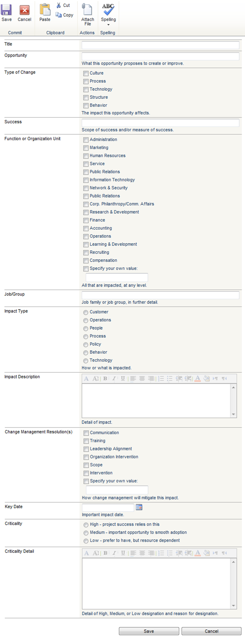Click the Criticality Detail scrollbar up arrow
The image size is (245, 644).
tap(233, 562)
